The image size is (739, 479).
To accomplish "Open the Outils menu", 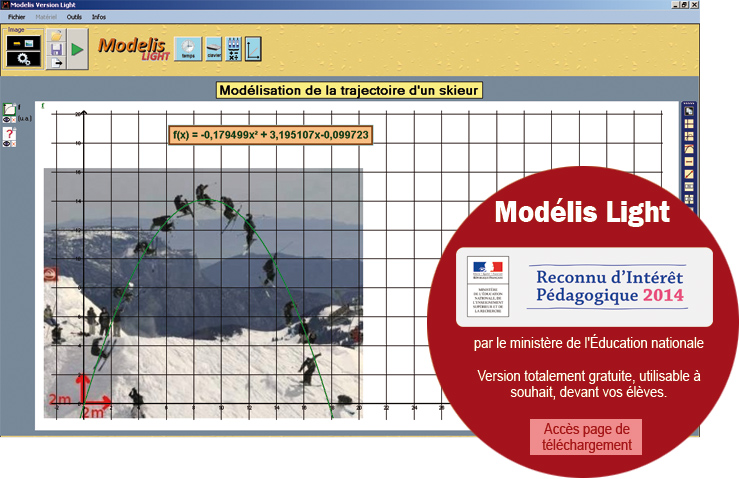I will coord(74,17).
